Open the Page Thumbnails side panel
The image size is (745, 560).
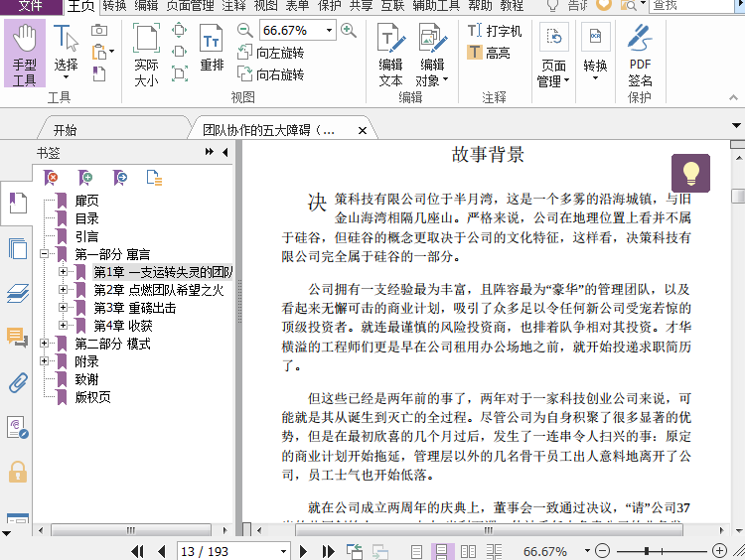pos(18,248)
